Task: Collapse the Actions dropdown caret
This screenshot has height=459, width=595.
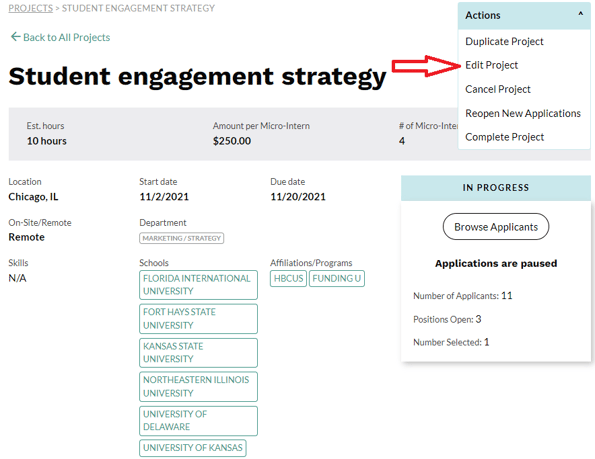Action: coord(580,14)
